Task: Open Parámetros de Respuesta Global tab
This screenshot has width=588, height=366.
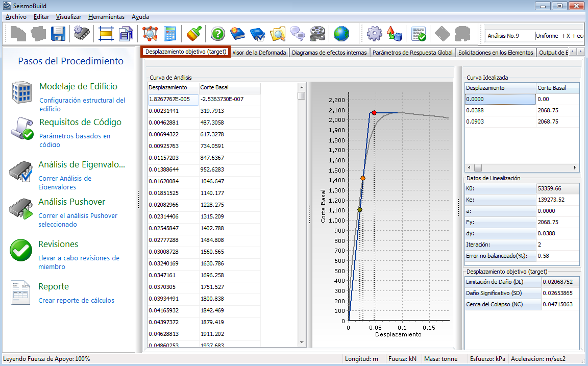Action: [412, 52]
